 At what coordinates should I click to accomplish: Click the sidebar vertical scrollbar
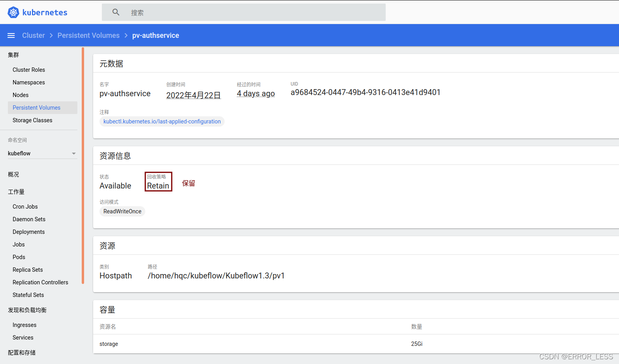(x=83, y=166)
